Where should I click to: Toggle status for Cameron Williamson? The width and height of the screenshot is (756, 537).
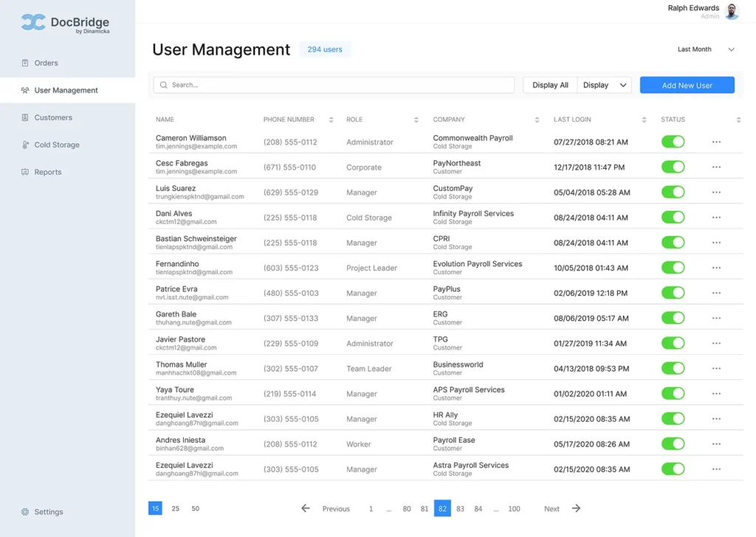[x=673, y=142]
